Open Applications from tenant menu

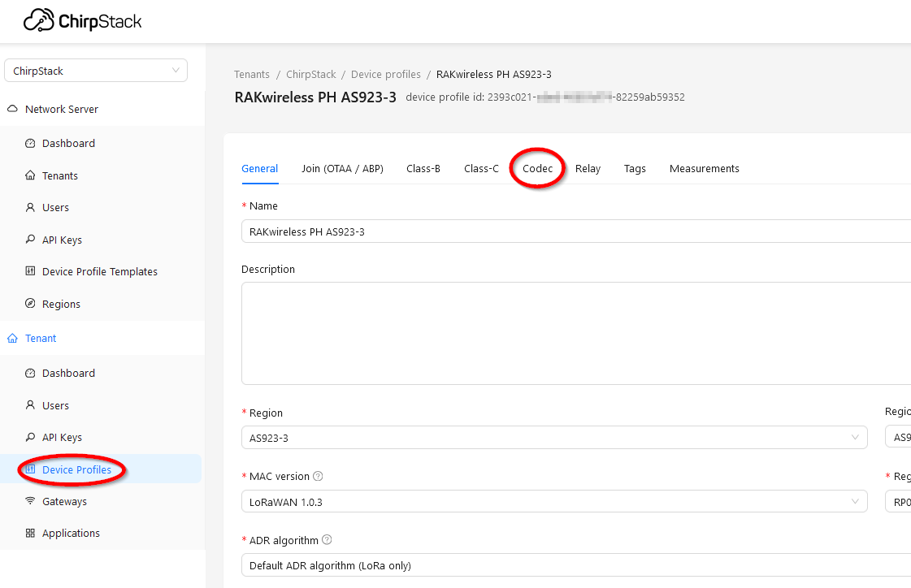(x=71, y=534)
